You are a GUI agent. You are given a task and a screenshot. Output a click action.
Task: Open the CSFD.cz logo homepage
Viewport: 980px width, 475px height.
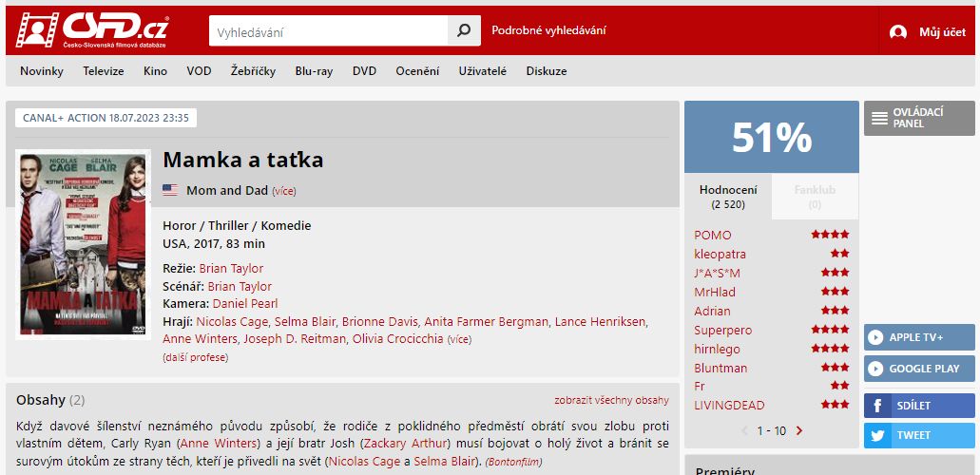click(x=92, y=30)
